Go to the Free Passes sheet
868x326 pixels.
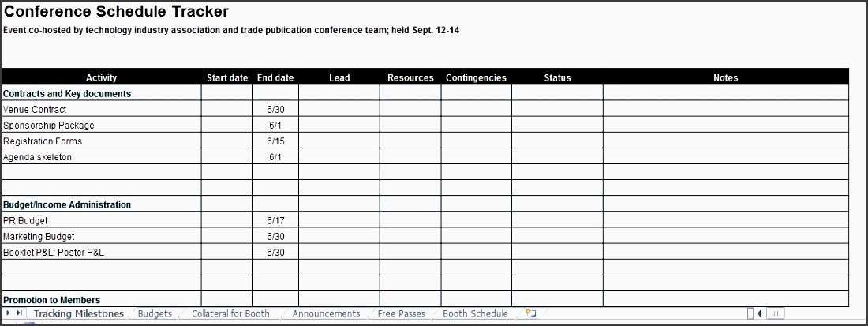401,313
